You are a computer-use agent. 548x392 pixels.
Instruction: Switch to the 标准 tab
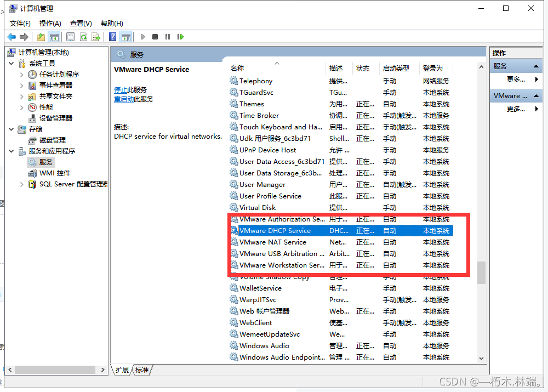[x=142, y=370]
